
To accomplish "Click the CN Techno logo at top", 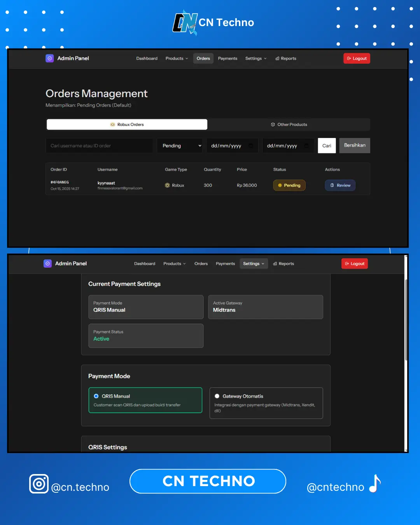I will [x=185, y=23].
